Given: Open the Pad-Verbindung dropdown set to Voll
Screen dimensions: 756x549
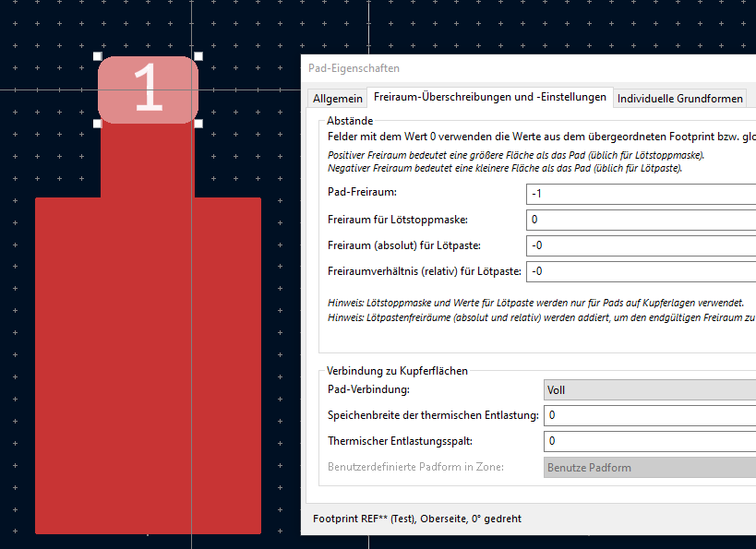Looking at the screenshot, I should 650,390.
